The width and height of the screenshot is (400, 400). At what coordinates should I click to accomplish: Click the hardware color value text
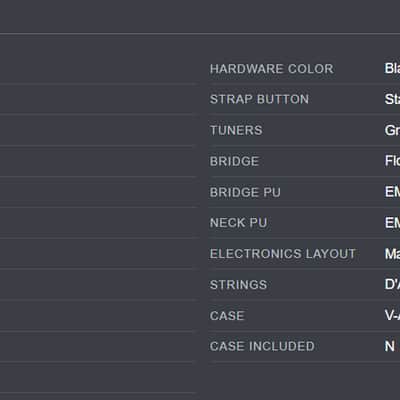pos(392,68)
